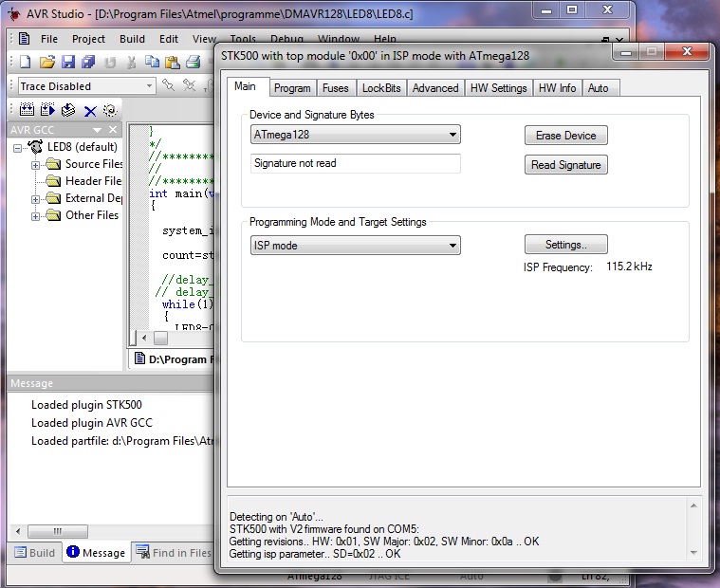The width and height of the screenshot is (720, 588).
Task: Click the Settings.. button
Action: (565, 244)
